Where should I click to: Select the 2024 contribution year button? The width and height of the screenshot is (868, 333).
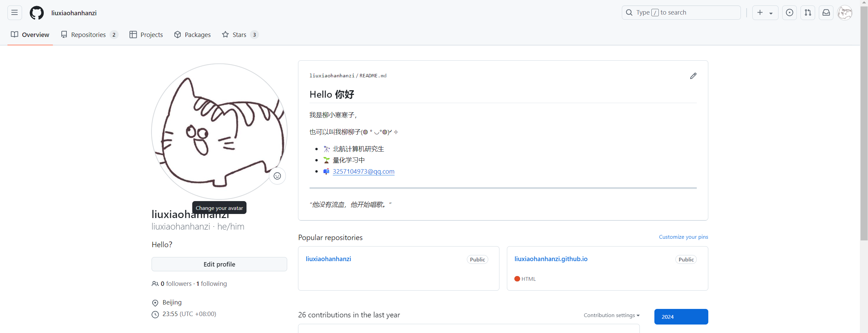[x=681, y=317]
